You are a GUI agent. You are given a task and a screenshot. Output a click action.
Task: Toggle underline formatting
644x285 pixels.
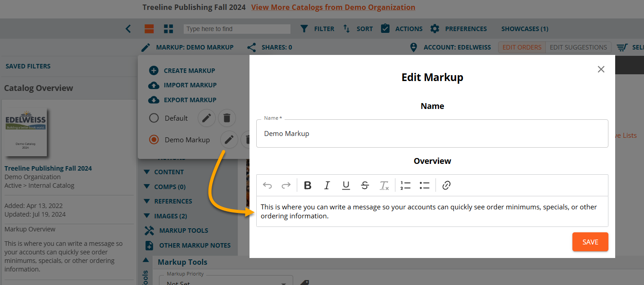coord(346,185)
